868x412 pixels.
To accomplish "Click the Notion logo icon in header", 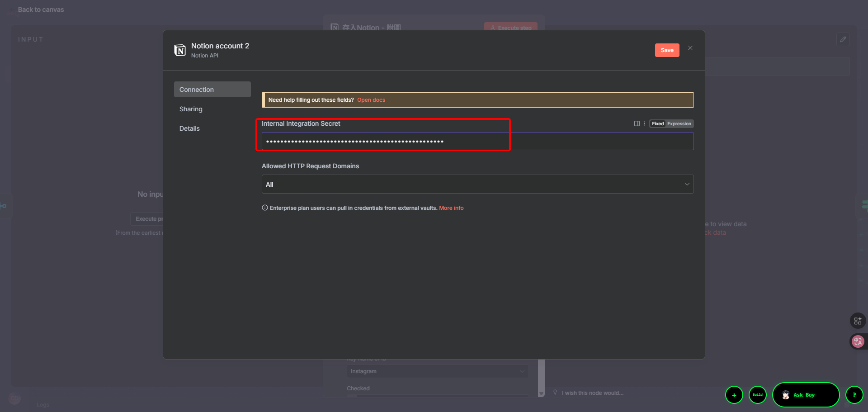I will (180, 50).
